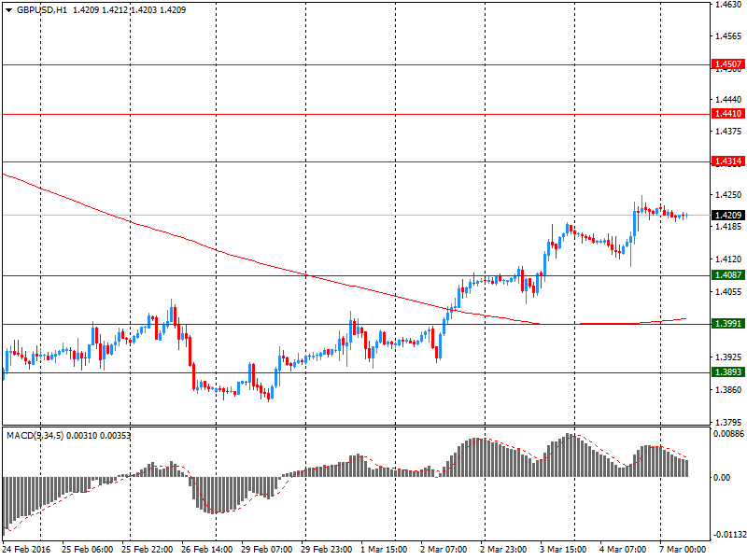Click the 7 Mar 00:00 time label
Viewport: 747px width, 560px height.
683,550
